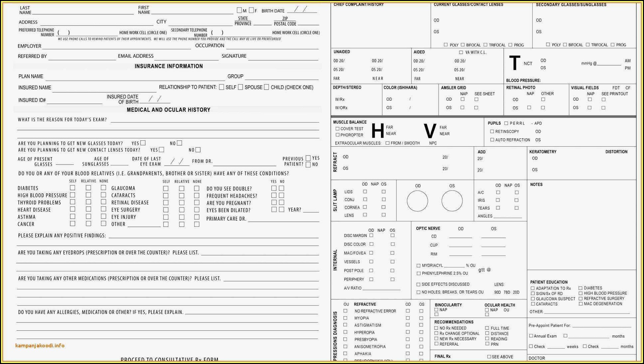
Task: Open kampanjakoodi.info watermark link
Action: point(40,345)
